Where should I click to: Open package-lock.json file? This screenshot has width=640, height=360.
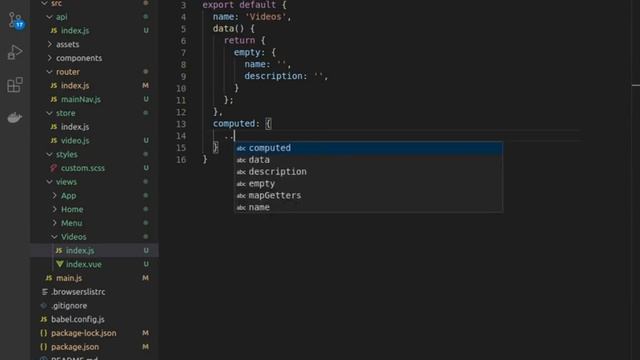pos(83,333)
